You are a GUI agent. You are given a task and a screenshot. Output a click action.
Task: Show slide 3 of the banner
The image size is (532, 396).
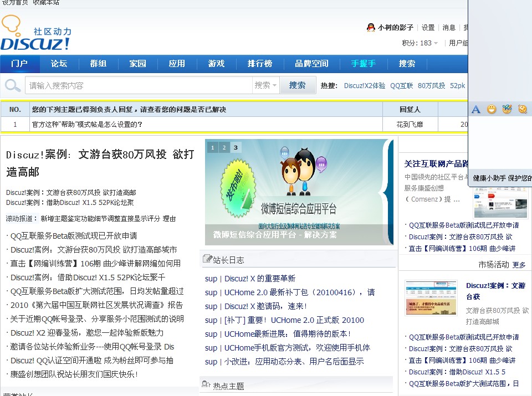236,147
